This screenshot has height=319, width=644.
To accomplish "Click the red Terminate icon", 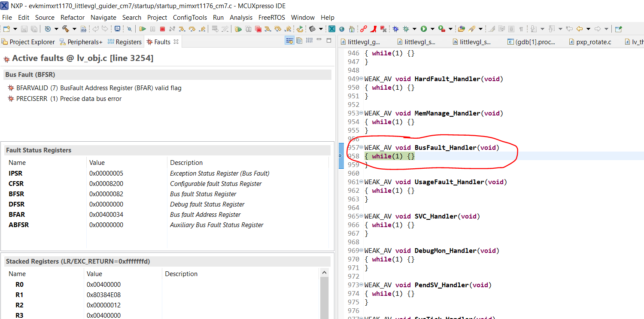I will click(x=162, y=29).
